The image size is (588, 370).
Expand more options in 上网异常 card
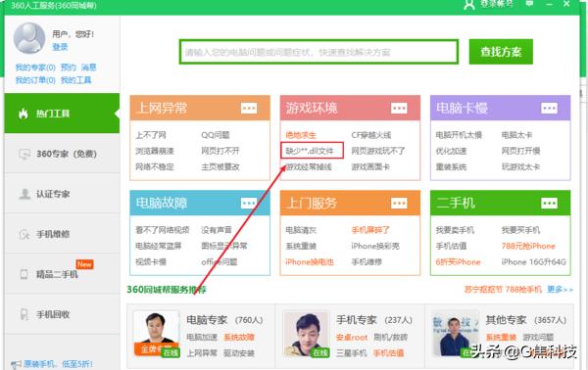point(249,109)
